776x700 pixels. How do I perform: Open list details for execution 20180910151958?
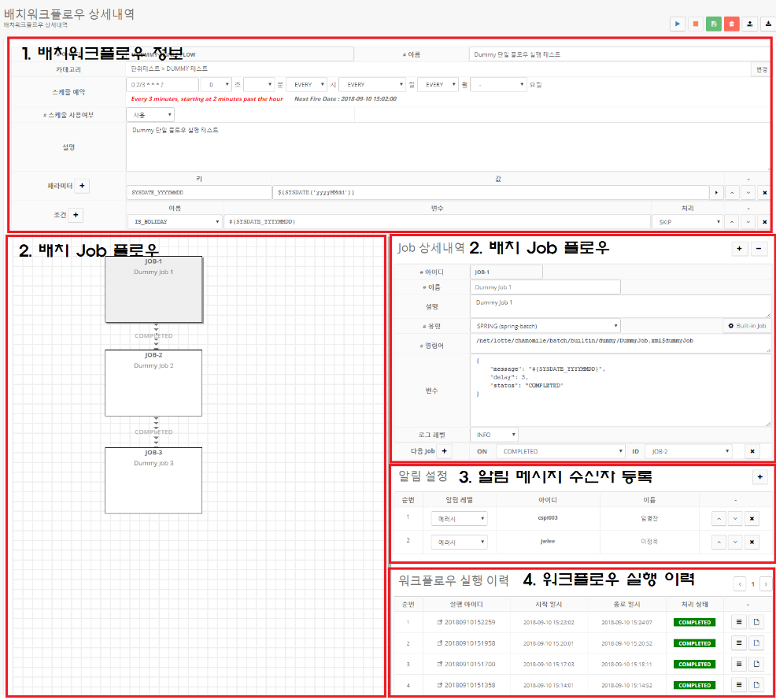(x=739, y=643)
